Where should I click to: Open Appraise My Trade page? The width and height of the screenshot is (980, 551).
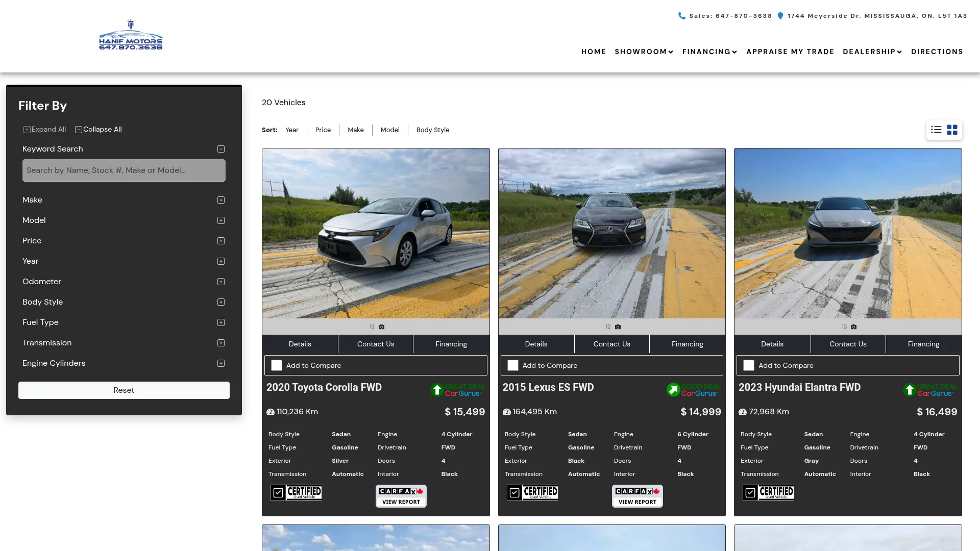[790, 52]
